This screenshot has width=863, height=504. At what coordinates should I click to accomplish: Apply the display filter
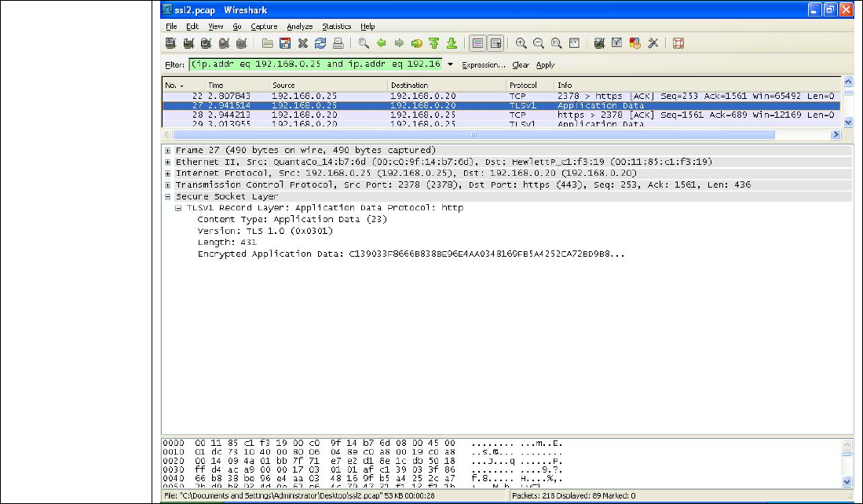546,65
